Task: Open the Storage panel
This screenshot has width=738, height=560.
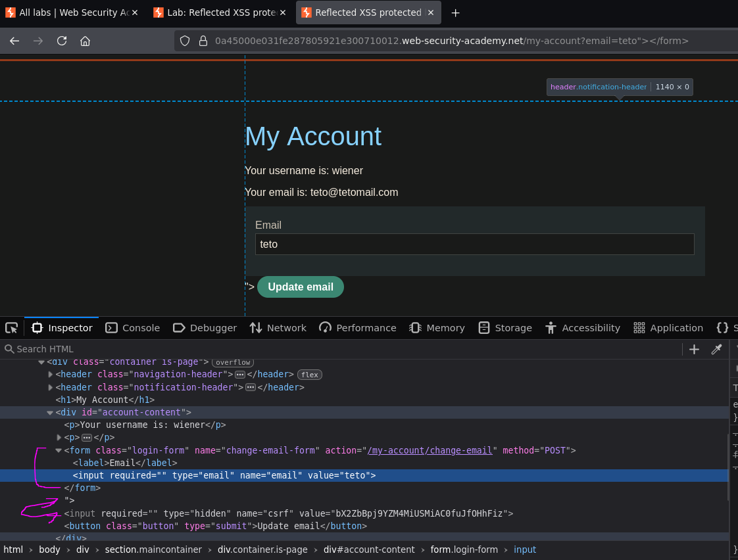Action: (505, 328)
